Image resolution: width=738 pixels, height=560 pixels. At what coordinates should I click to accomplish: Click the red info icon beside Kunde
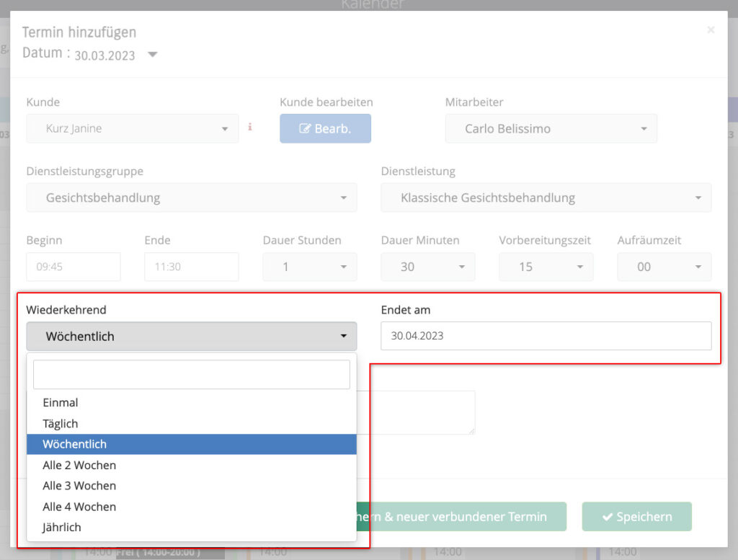click(250, 128)
